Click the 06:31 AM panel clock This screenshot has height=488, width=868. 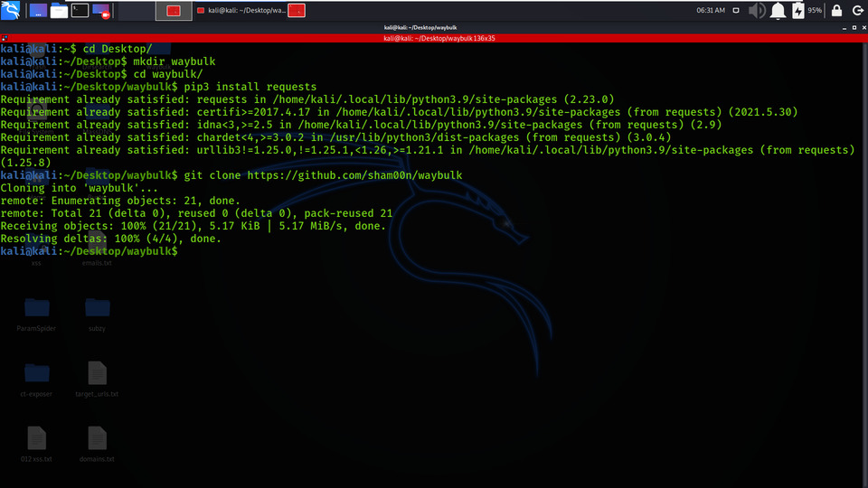pyautogui.click(x=711, y=11)
